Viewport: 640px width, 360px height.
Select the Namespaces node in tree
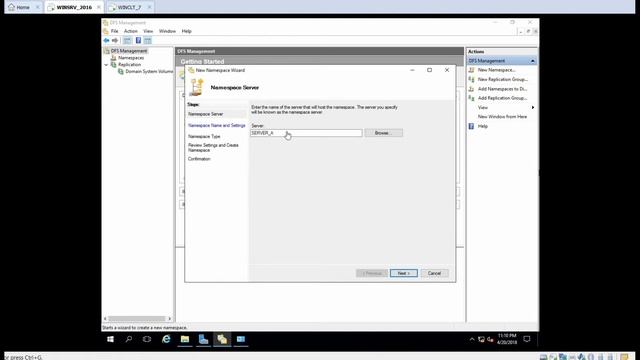[131, 58]
